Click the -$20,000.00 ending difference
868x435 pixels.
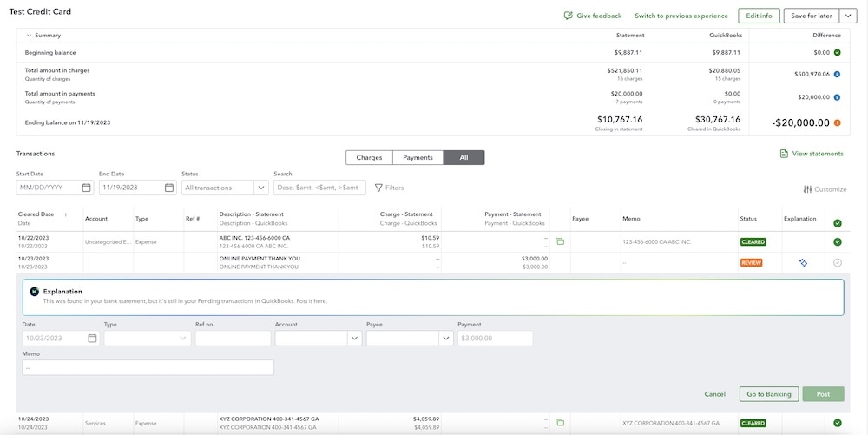[x=800, y=123]
